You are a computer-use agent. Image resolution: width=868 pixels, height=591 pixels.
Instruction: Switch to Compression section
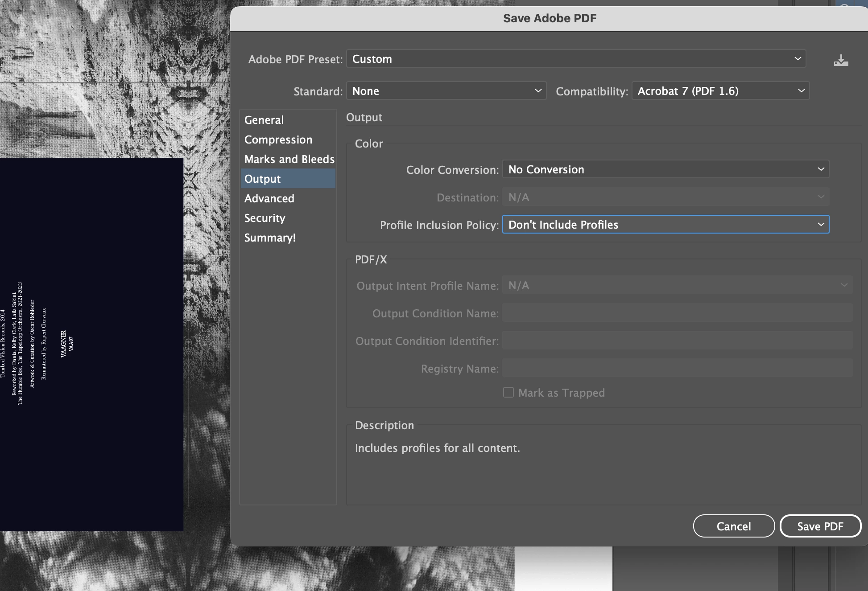278,140
